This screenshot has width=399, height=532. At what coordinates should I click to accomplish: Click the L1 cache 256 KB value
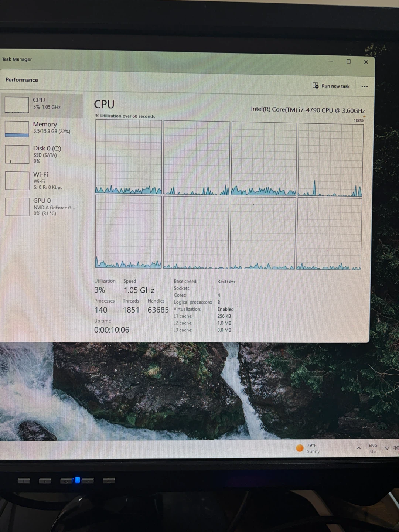coord(224,316)
